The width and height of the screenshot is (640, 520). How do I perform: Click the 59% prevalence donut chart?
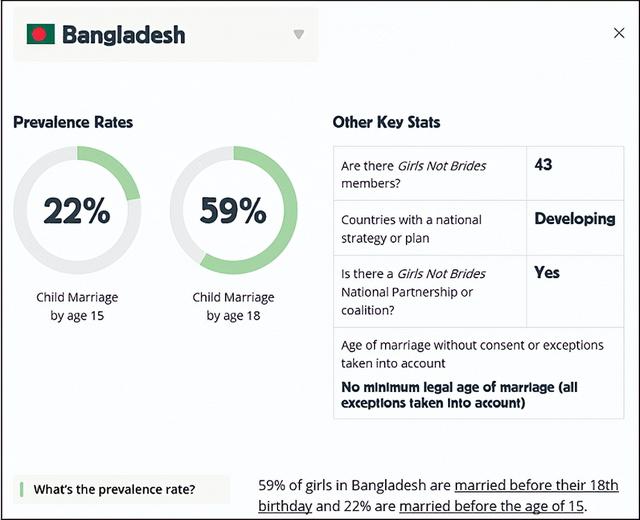pos(233,210)
